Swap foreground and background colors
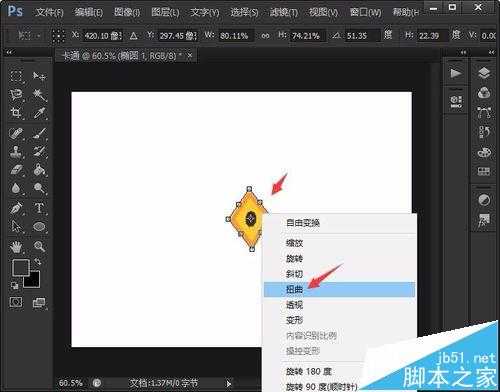This screenshot has height=392, width=500. click(x=37, y=262)
